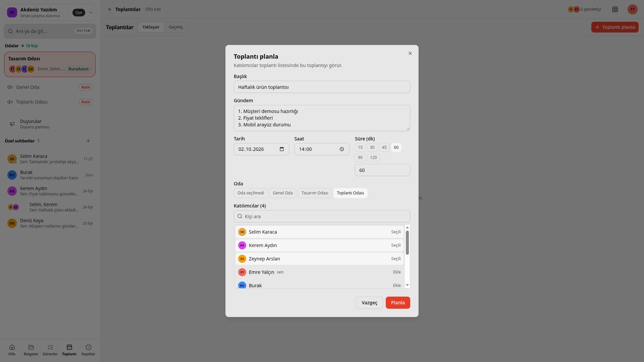Click participant list scrollbar up arrow
Viewport: 644px width, 362px height.
[x=407, y=228]
